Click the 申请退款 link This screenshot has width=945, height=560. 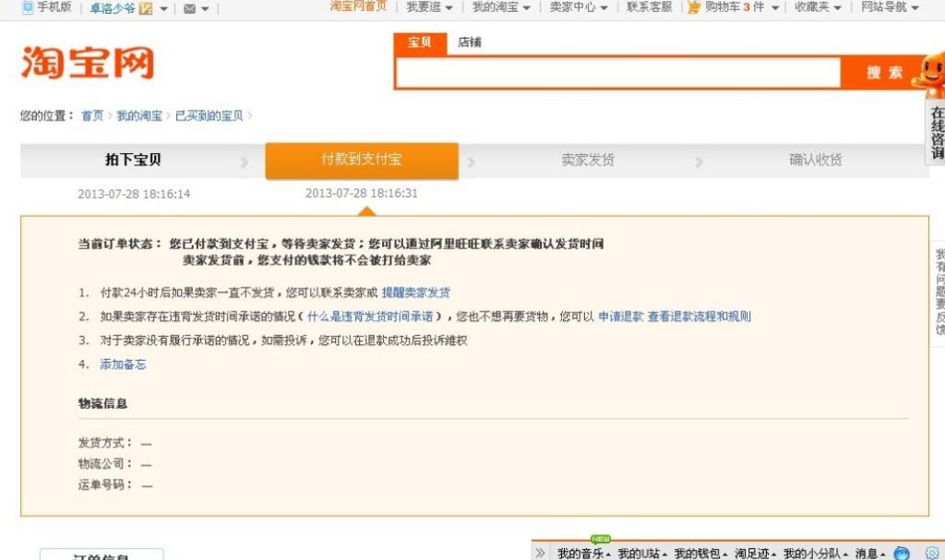[620, 316]
